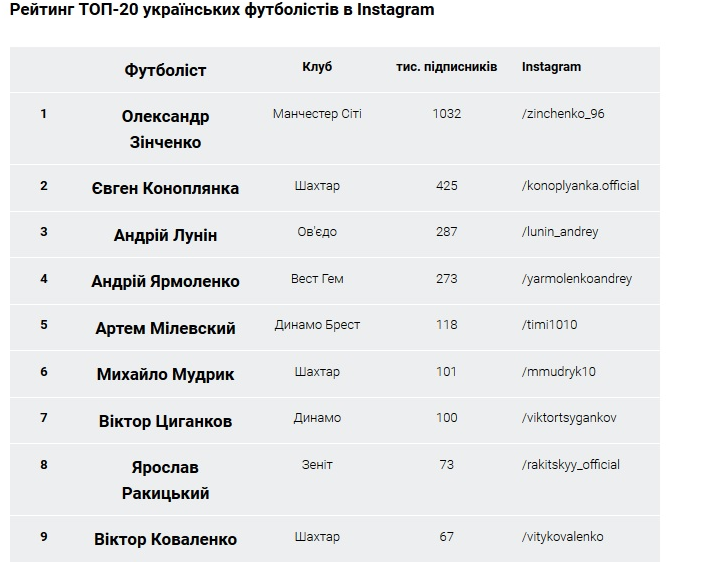This screenshot has height=562, width=709.
Task: Click the 1032 subscribers value
Action: point(447,114)
